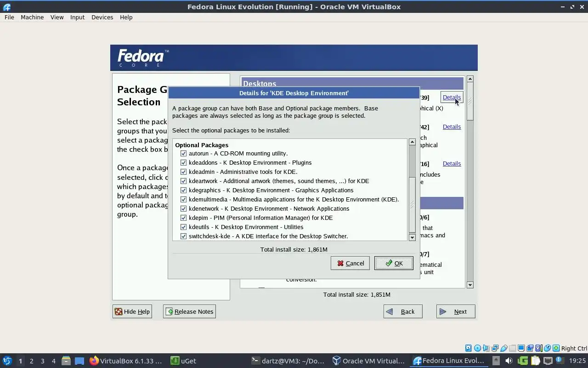Click the audio icon in VirtualBox status bar
588x368 pixels.
tap(486, 348)
